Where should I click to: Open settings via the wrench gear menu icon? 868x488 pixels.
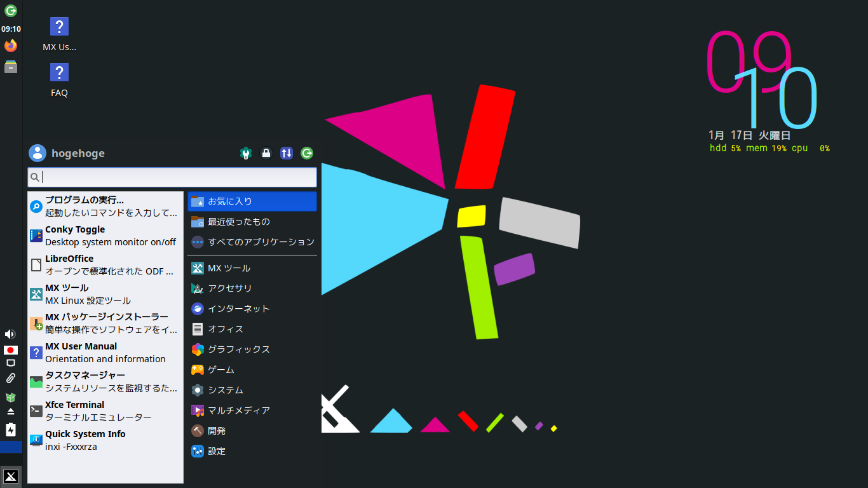pyautogui.click(x=246, y=153)
